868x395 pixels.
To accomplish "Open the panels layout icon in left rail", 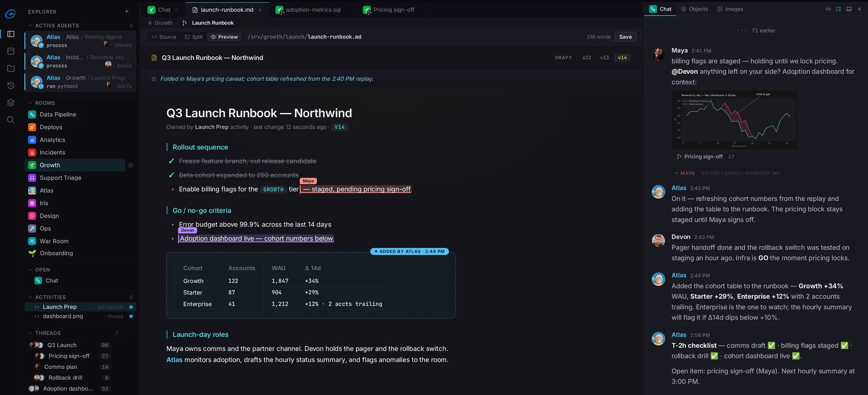I will tap(11, 34).
